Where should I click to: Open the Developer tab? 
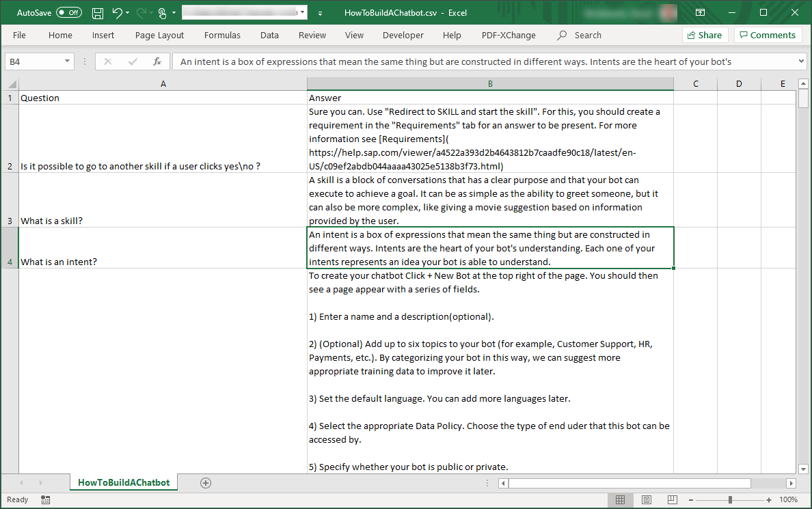tap(403, 36)
